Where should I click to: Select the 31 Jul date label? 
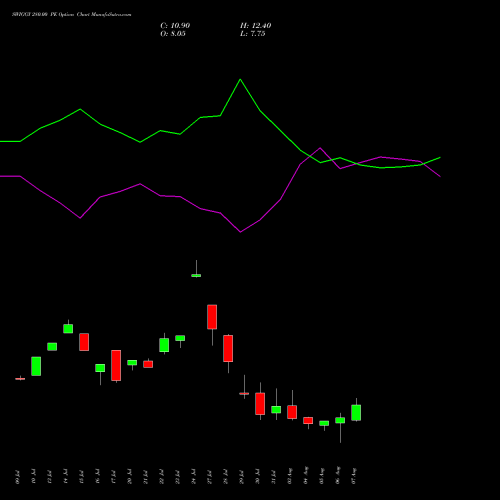click(x=274, y=477)
